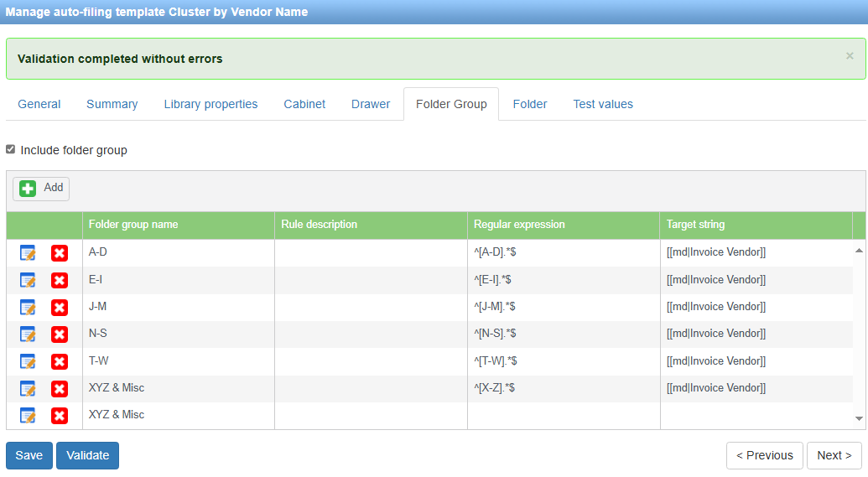Open the Test values tab
Screen dimensions: 868x477
point(603,104)
